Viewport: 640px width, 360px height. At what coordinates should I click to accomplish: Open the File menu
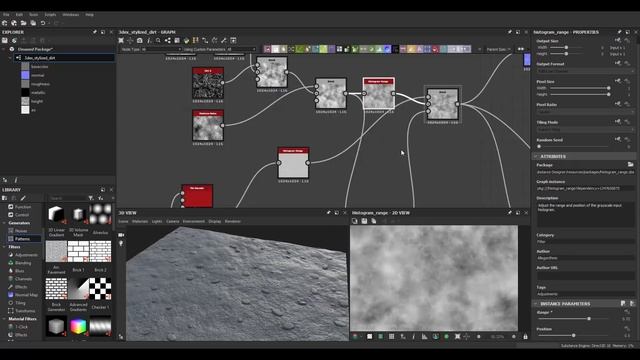(6, 15)
